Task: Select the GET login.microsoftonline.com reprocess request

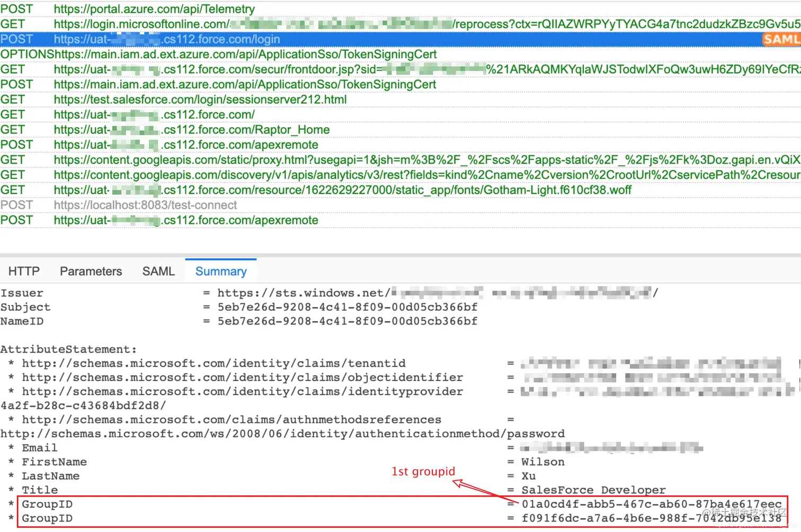Action: point(400,24)
